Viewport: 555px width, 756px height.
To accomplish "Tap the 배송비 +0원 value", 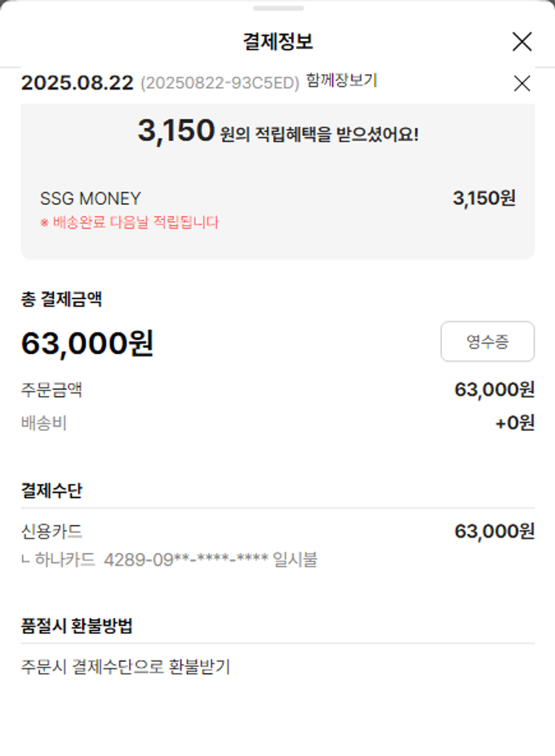I will [514, 424].
